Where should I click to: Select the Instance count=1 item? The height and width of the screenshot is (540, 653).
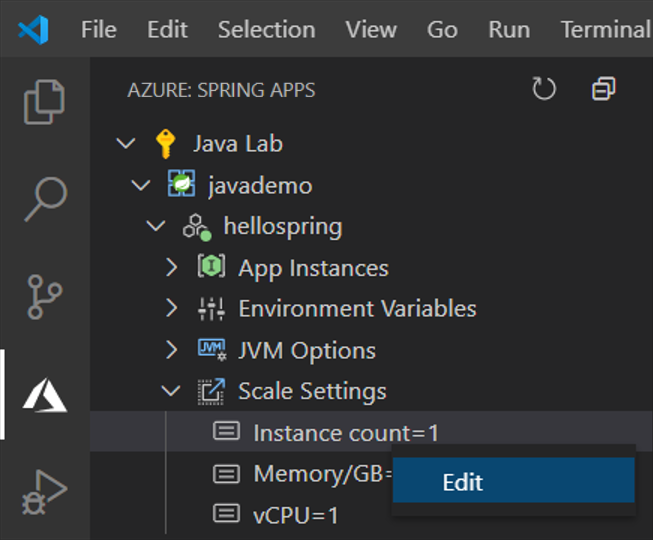coord(345,433)
